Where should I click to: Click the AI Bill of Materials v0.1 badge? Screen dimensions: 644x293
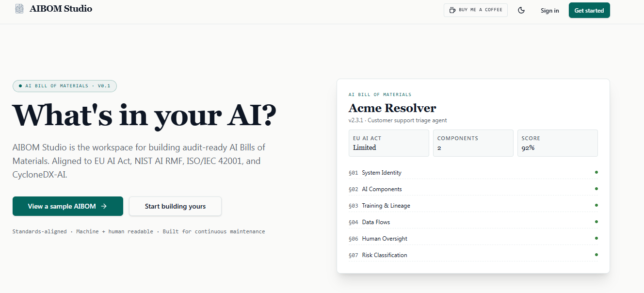click(64, 86)
